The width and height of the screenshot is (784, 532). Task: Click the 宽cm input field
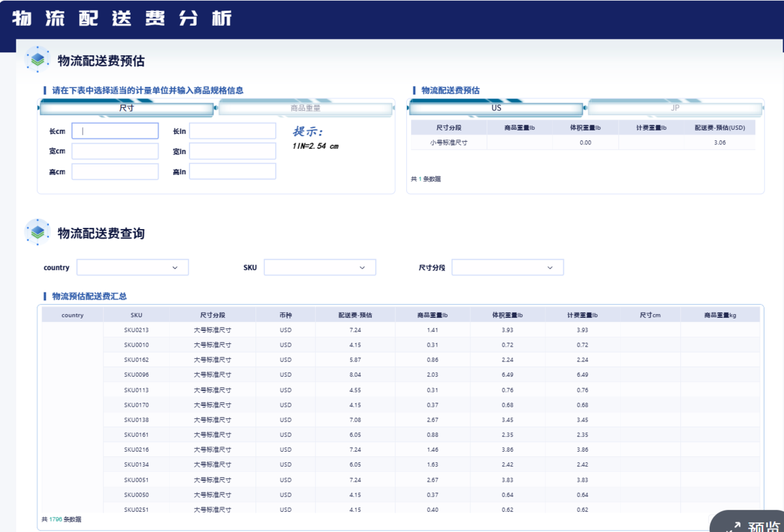pos(115,151)
